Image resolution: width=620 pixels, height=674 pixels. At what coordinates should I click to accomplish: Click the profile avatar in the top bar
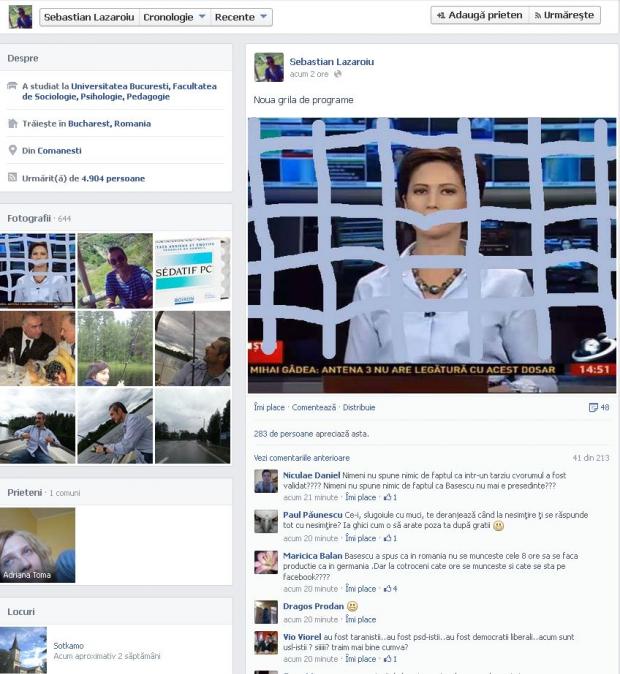click(20, 17)
